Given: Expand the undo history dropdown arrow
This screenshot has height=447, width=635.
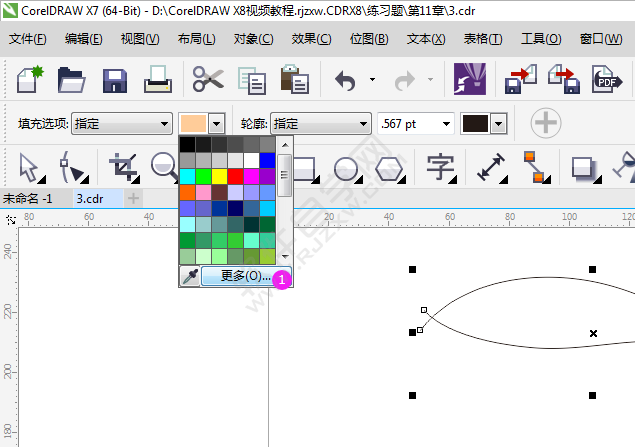Looking at the screenshot, I should (372, 80).
